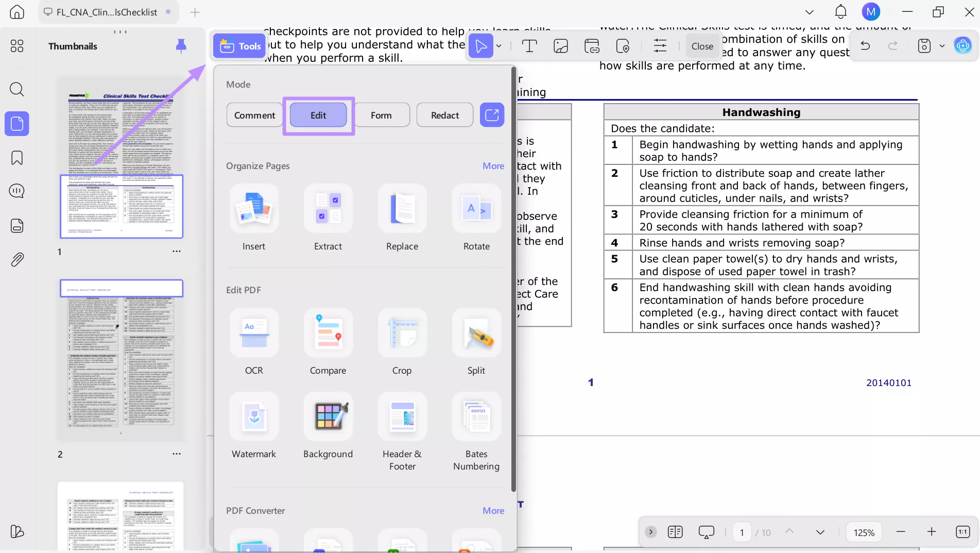Select the Link tool in toolbar
Image resolution: width=980 pixels, height=553 pixels.
(x=592, y=46)
